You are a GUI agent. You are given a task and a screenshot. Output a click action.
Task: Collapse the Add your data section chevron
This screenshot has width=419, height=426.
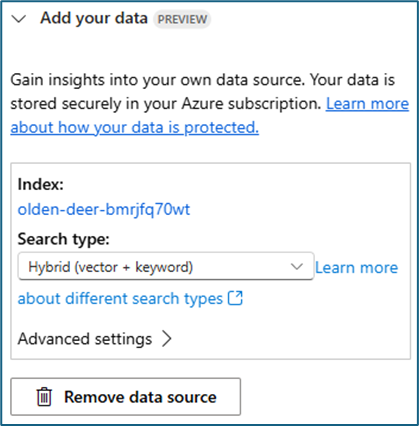19,19
